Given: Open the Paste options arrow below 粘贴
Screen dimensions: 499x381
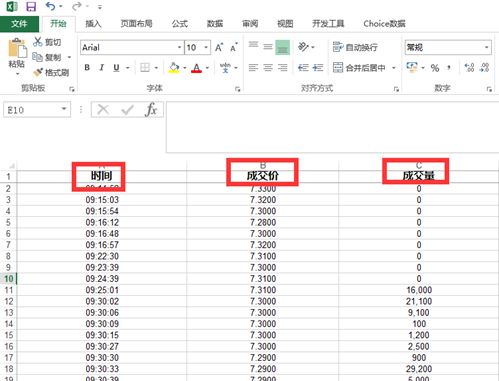Looking at the screenshot, I should coord(17,74).
